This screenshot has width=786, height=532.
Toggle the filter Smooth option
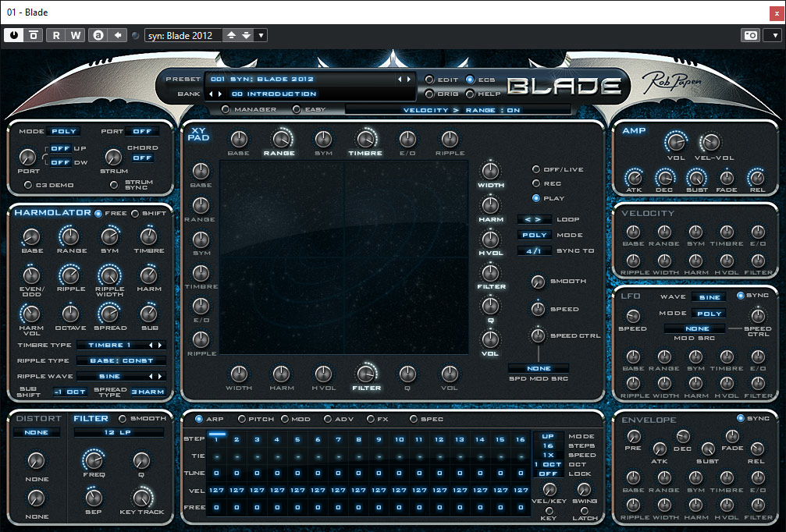tap(123, 419)
